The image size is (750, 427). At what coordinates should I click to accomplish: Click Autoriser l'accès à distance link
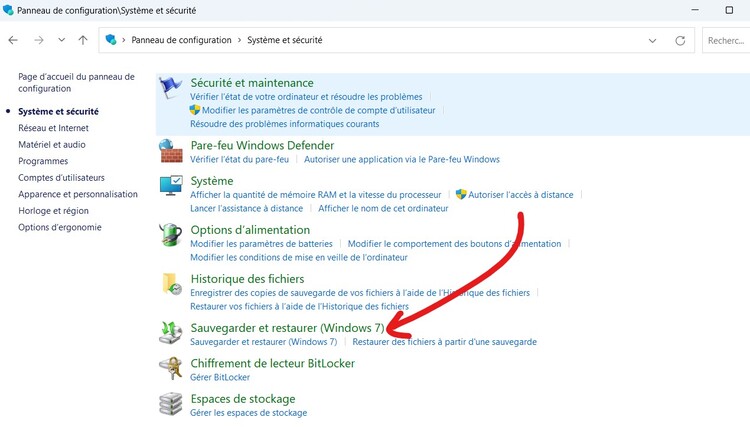click(x=520, y=195)
